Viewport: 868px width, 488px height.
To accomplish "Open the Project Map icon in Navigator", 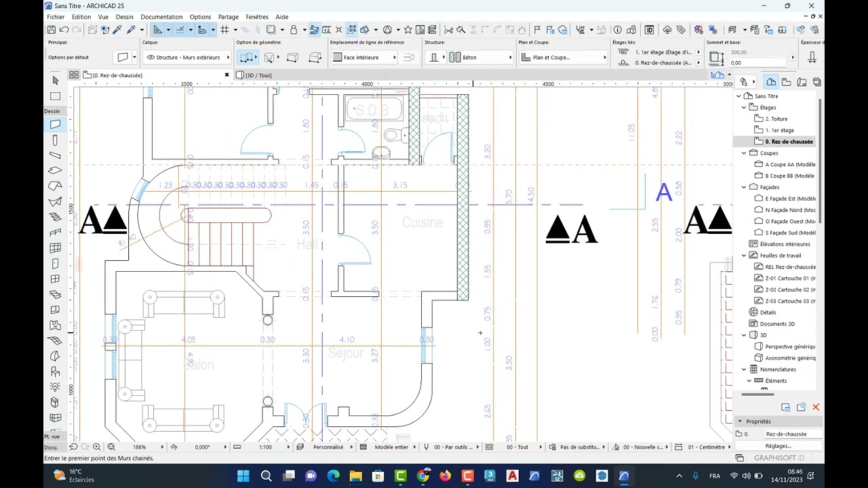I will pos(771,82).
